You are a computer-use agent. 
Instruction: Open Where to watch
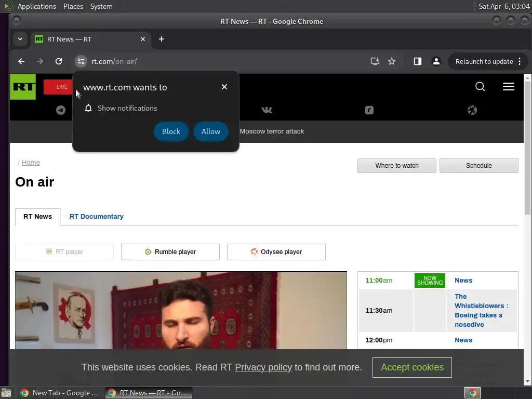396,166
